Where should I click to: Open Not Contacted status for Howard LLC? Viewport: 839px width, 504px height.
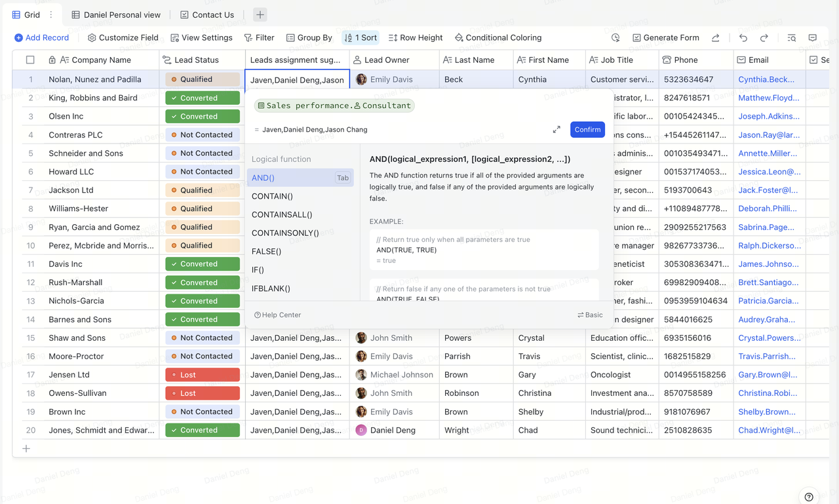click(x=203, y=172)
